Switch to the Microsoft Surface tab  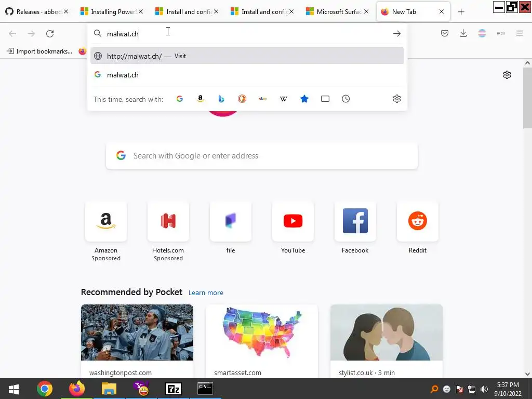tap(338, 11)
